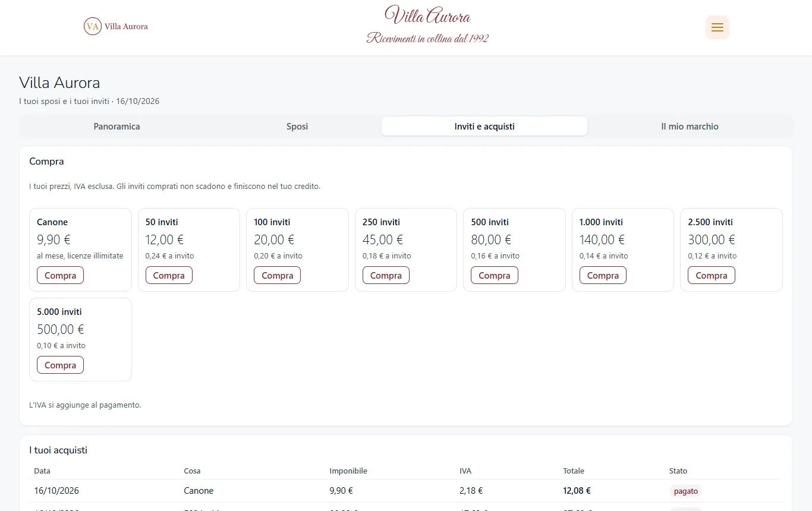Viewport: 812px width, 511px height.
Task: Click the Totale column header
Action: pyautogui.click(x=574, y=471)
